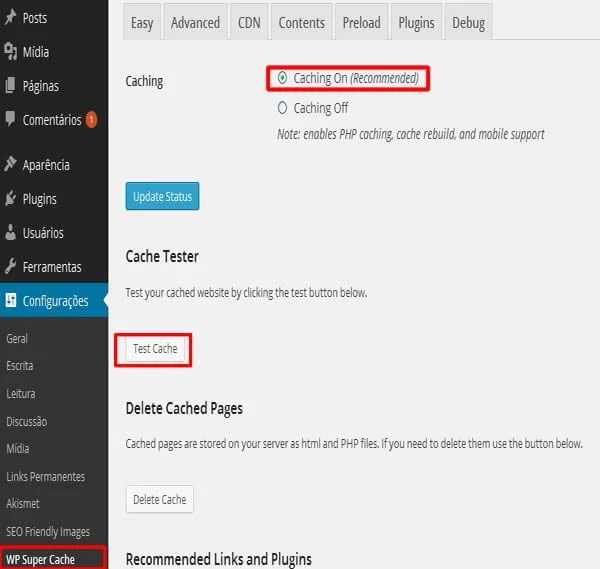Click the Ferramentas wrench icon
The height and width of the screenshot is (569, 600).
[10, 266]
